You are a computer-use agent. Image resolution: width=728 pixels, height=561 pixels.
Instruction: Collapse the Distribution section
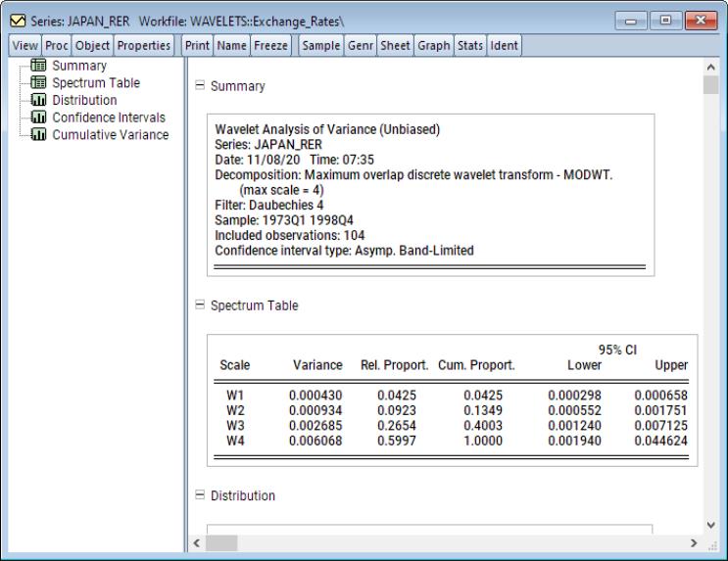[201, 495]
